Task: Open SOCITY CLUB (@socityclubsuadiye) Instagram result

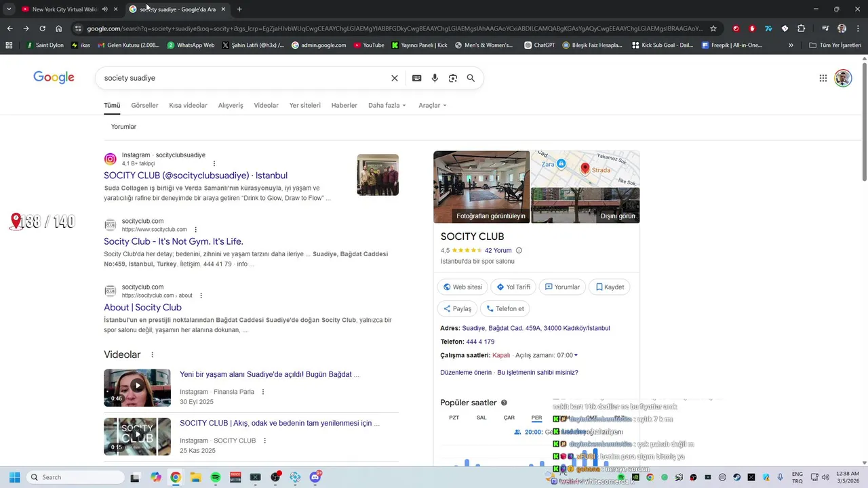Action: (195, 176)
